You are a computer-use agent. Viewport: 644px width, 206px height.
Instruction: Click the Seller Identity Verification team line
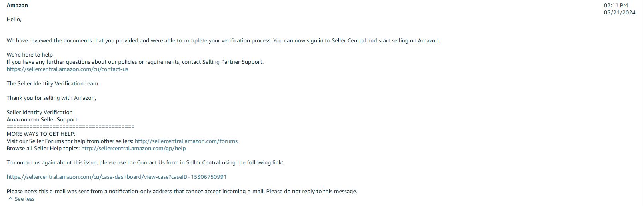coord(52,83)
